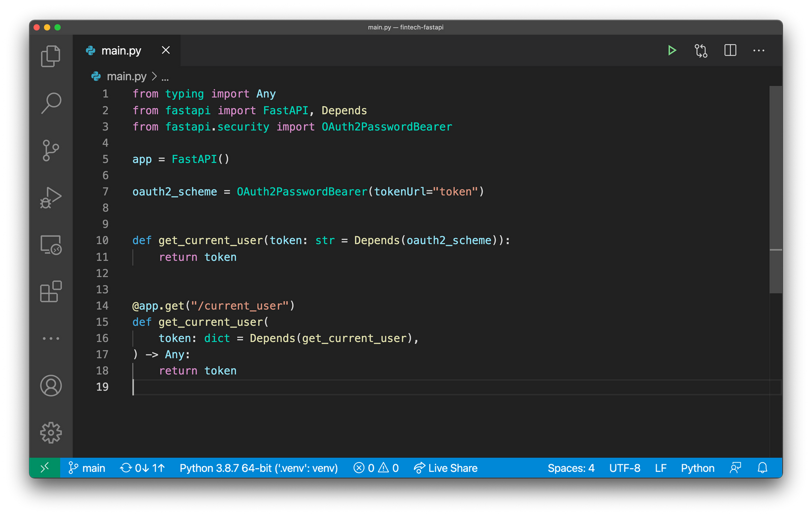Split the editor using the layout icon
Image resolution: width=812 pixels, height=517 pixels.
730,50
